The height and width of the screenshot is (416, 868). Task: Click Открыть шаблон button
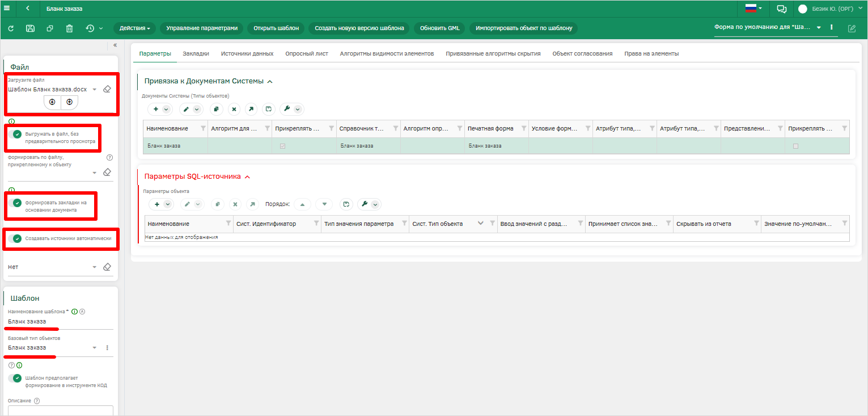coord(276,28)
